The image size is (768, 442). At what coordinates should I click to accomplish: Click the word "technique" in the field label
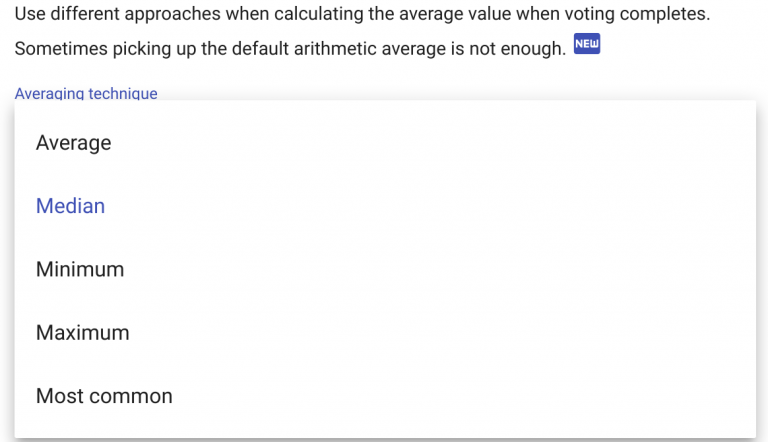123,93
